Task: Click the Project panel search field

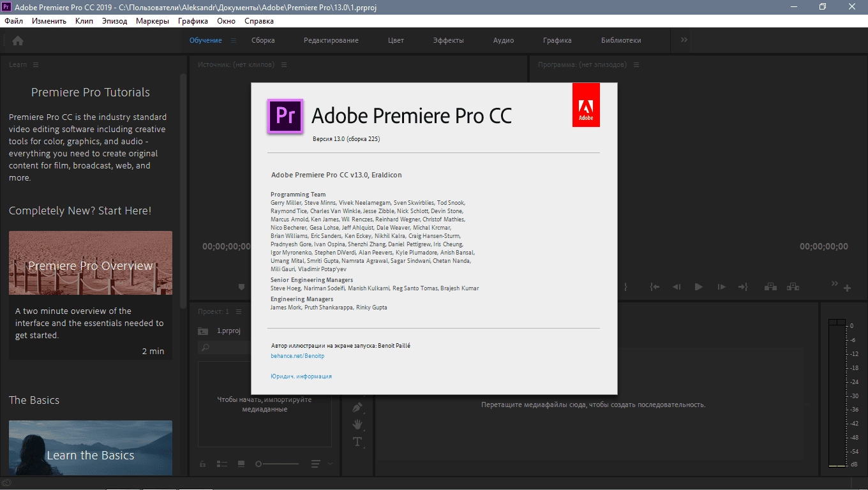Action: [225, 348]
